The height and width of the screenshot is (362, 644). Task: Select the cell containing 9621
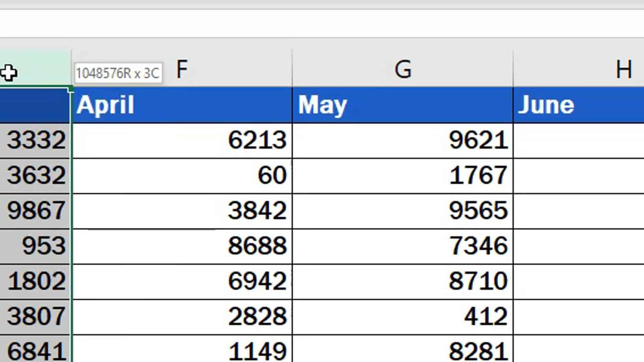point(402,140)
